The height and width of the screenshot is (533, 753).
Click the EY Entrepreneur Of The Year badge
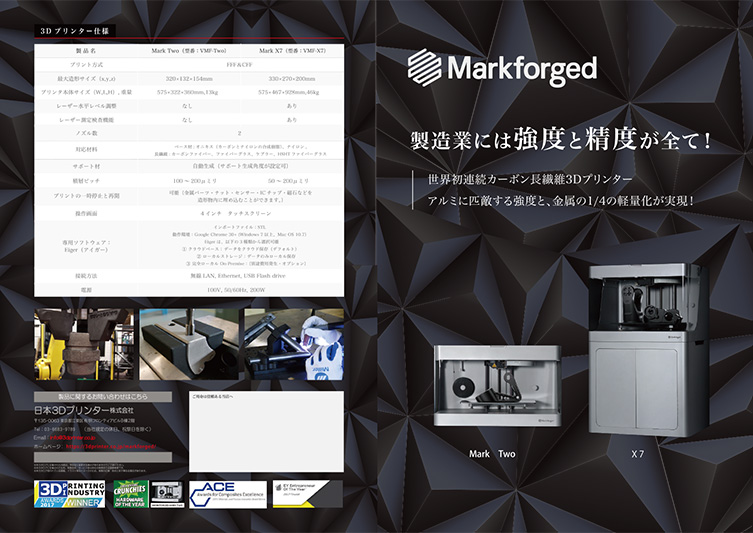(x=308, y=494)
